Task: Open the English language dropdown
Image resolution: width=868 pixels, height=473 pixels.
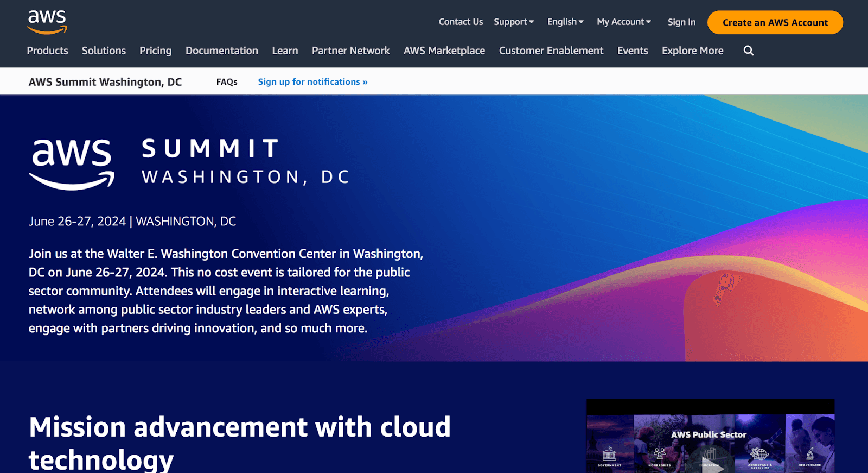Action: pos(565,22)
